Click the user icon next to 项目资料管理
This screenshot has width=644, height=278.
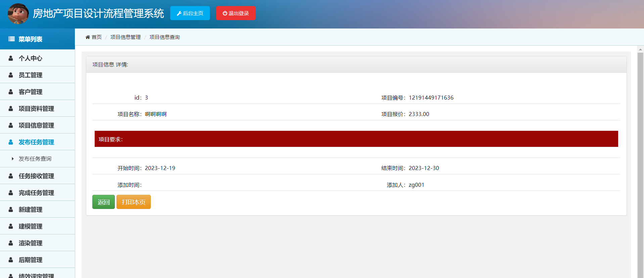tap(11, 108)
